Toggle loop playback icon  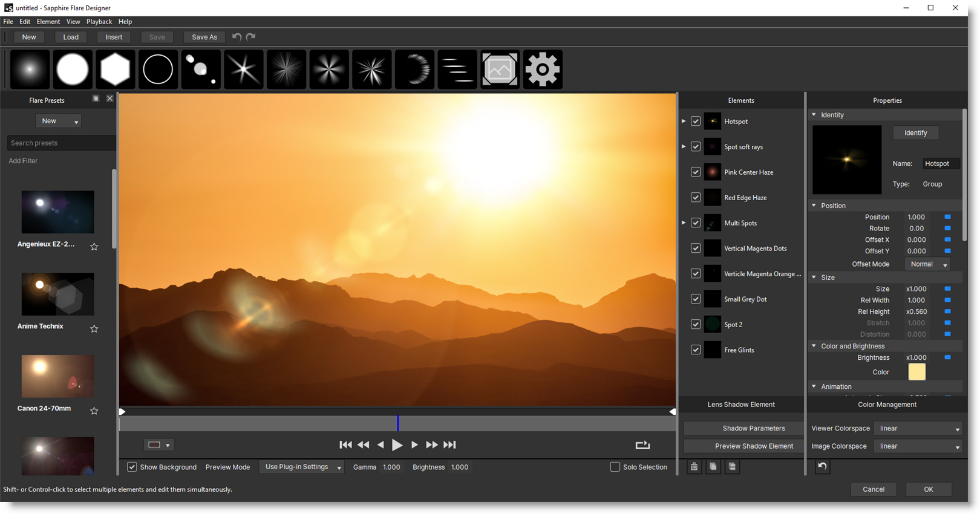click(x=642, y=445)
